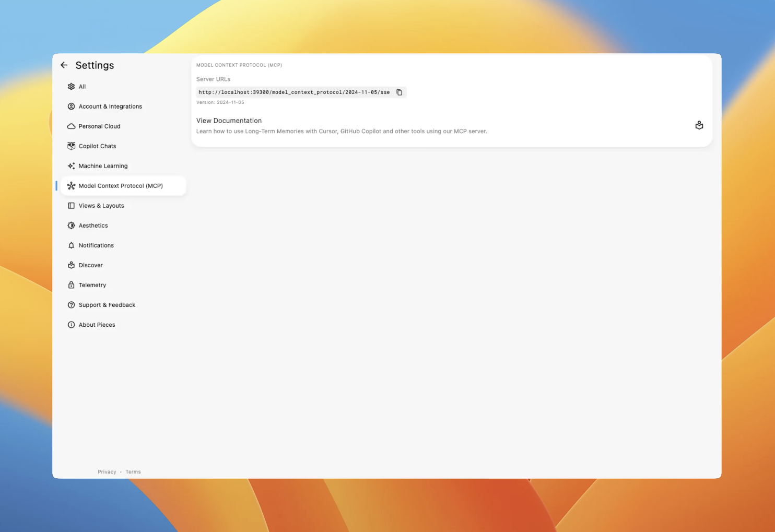Open documentation via the book icon
775x532 pixels.
(699, 125)
